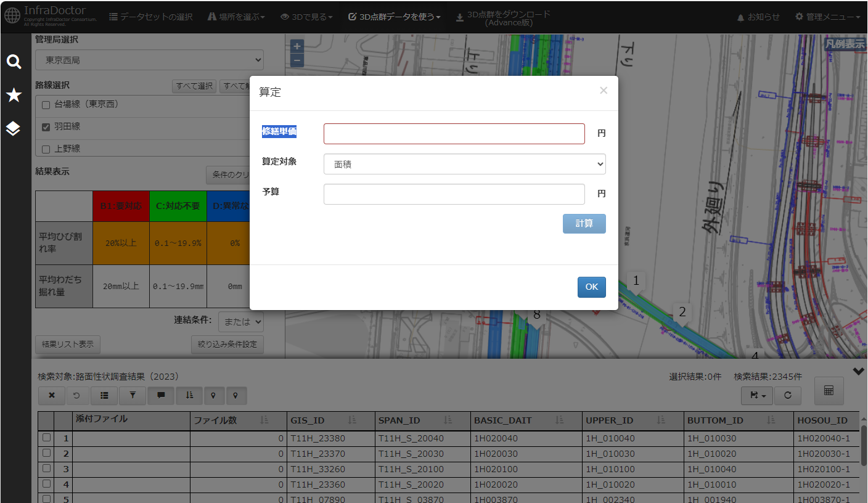This screenshot has width=868, height=503.
Task: Click the list view icon in results toolbar
Action: (x=104, y=396)
